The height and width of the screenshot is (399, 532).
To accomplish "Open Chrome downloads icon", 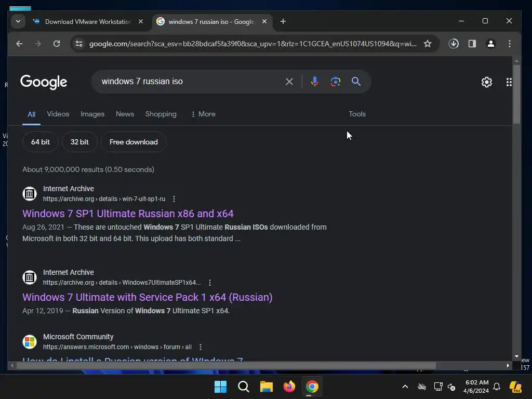I will pos(454,44).
